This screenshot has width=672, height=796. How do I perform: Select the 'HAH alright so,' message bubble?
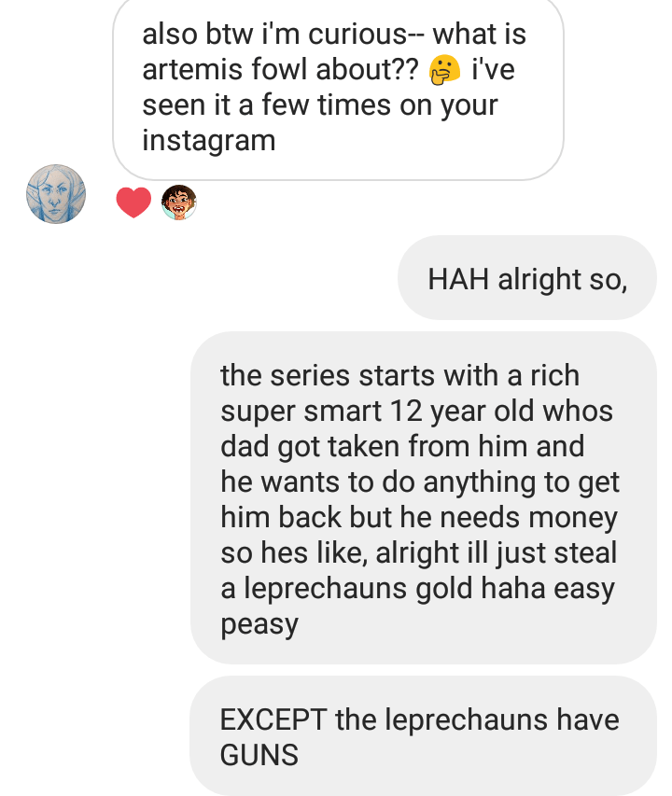click(x=526, y=278)
